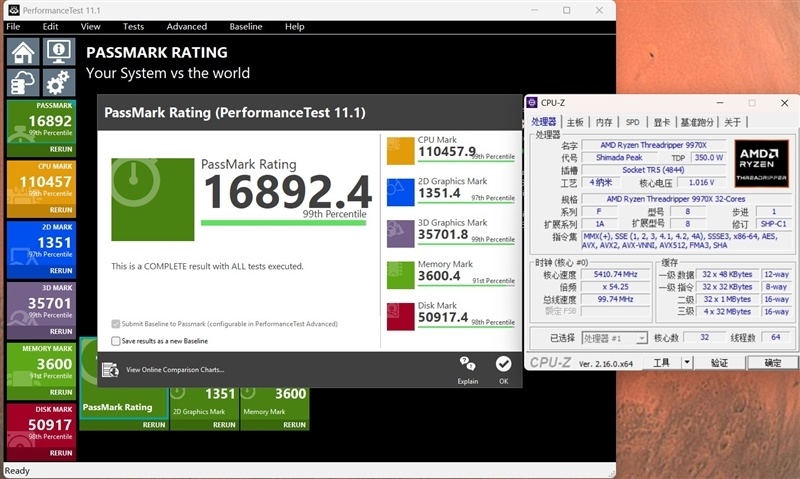Image resolution: width=800 pixels, height=479 pixels.
Task: Expand the tools dropdown arrow in CPU-Z
Action: tap(687, 362)
